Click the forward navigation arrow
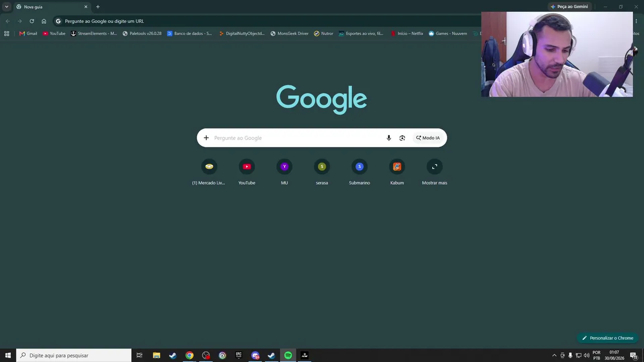This screenshot has width=644, height=362. click(20, 21)
